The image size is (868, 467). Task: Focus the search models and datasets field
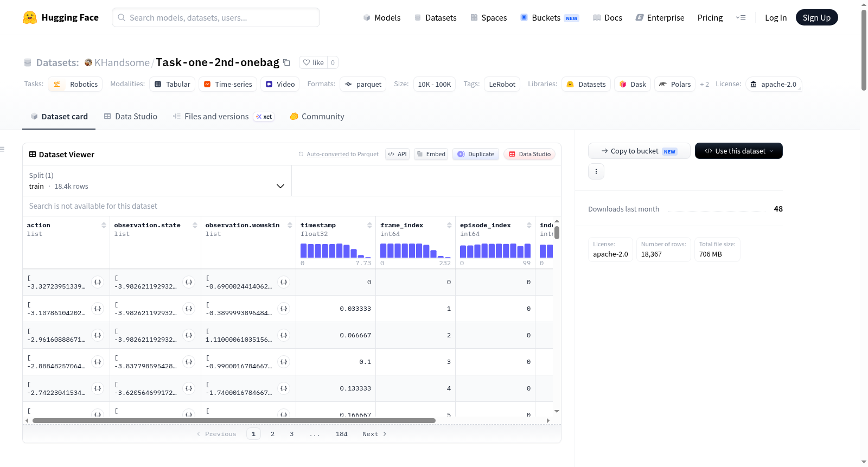[x=216, y=17]
